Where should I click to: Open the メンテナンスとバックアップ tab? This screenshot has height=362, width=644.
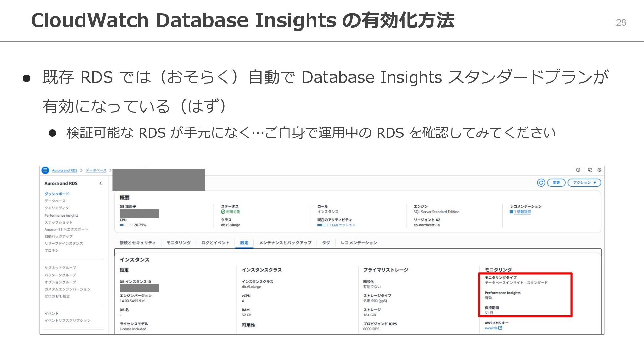tap(285, 243)
